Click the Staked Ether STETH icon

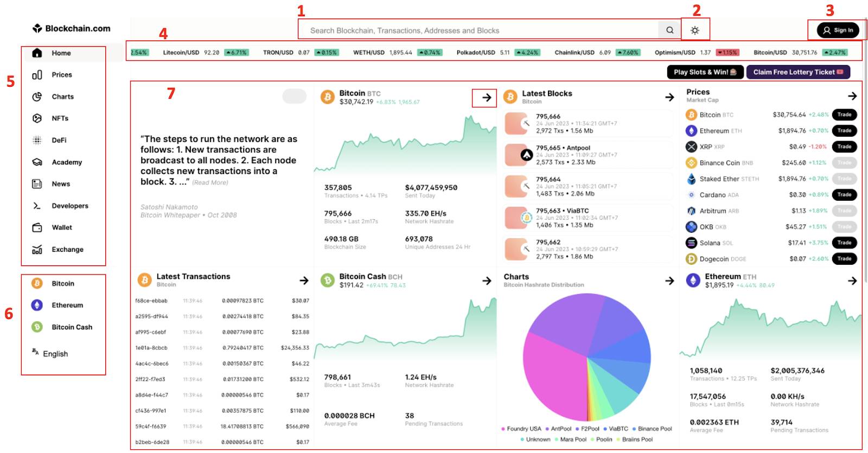[x=691, y=178]
